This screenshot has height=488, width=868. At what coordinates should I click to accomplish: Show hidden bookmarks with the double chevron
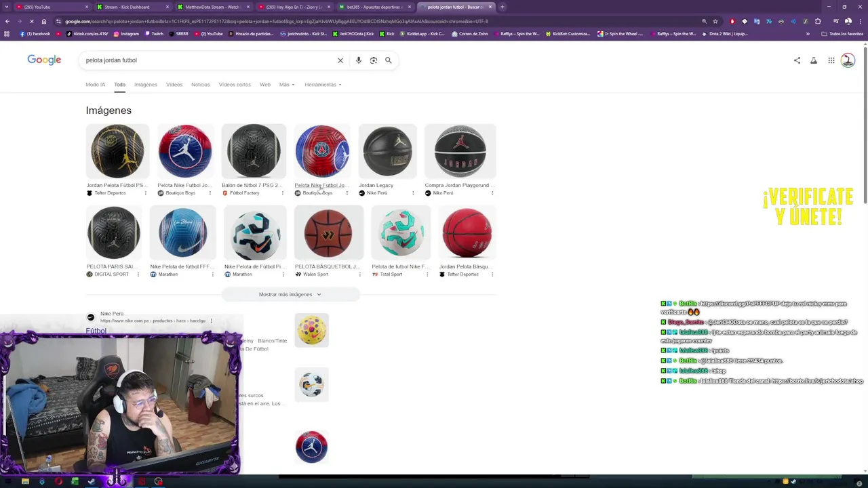click(x=808, y=34)
